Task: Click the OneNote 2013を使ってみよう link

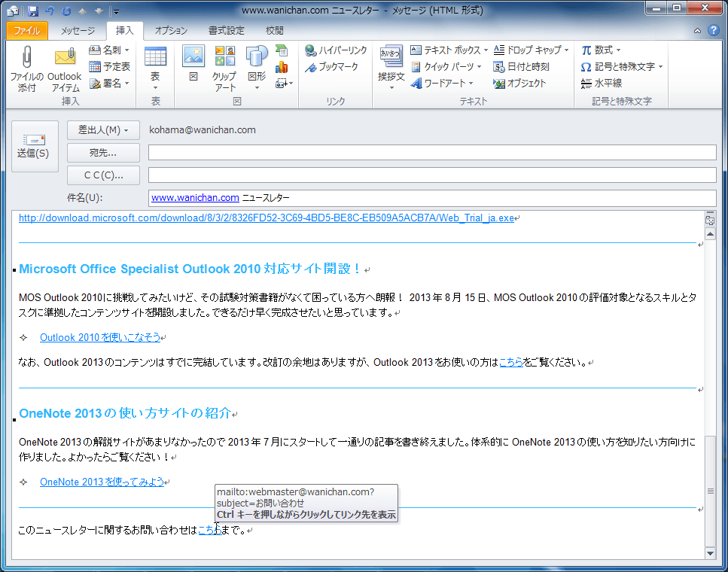Action: point(102,482)
